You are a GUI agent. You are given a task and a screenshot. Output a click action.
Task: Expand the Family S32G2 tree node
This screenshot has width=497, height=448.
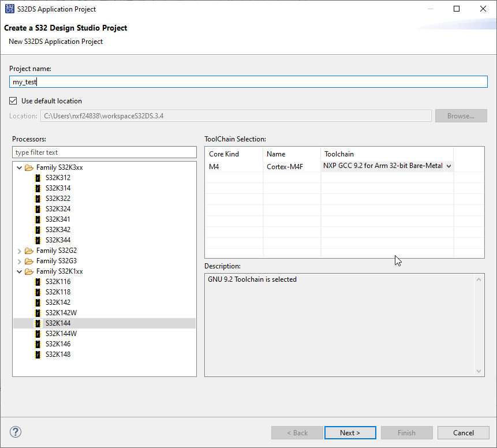(19, 250)
